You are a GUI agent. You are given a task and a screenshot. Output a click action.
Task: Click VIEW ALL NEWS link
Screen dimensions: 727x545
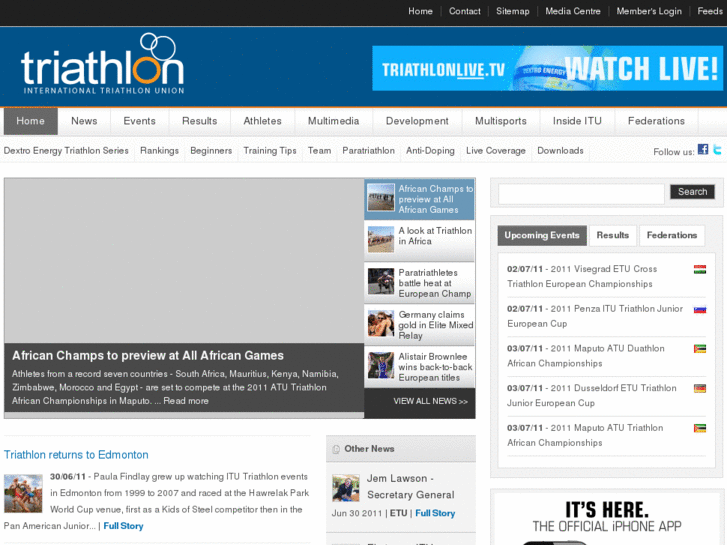click(431, 401)
